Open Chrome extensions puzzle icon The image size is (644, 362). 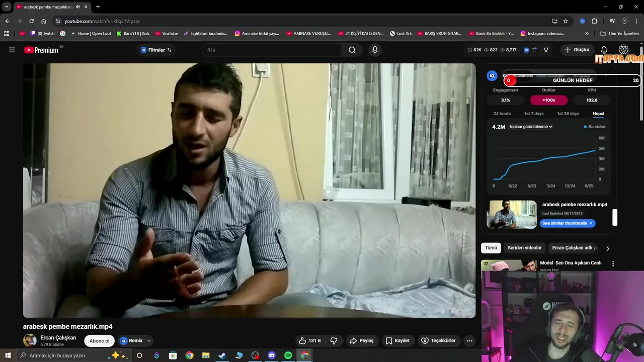[x=594, y=21]
